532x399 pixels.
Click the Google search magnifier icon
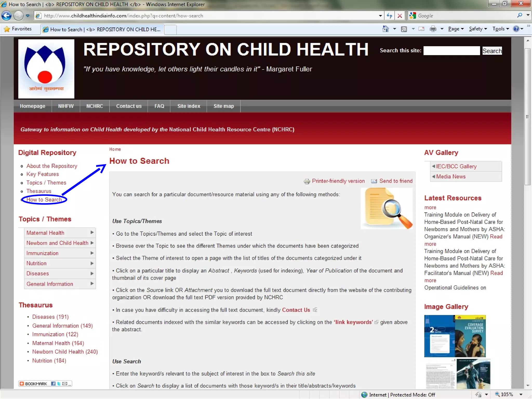pyautogui.click(x=520, y=16)
